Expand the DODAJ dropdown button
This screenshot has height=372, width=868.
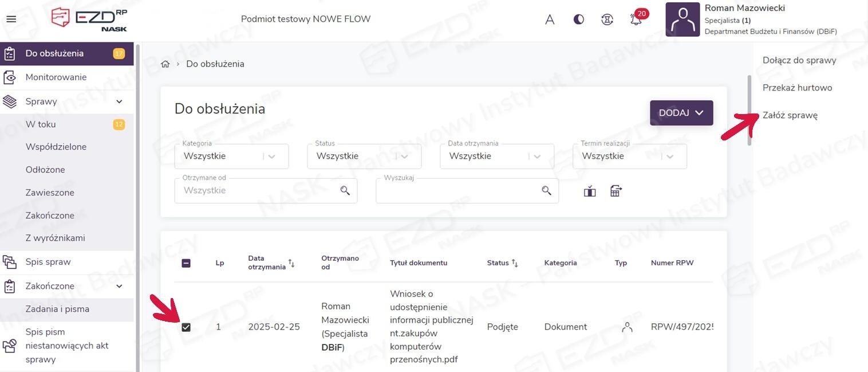point(681,113)
